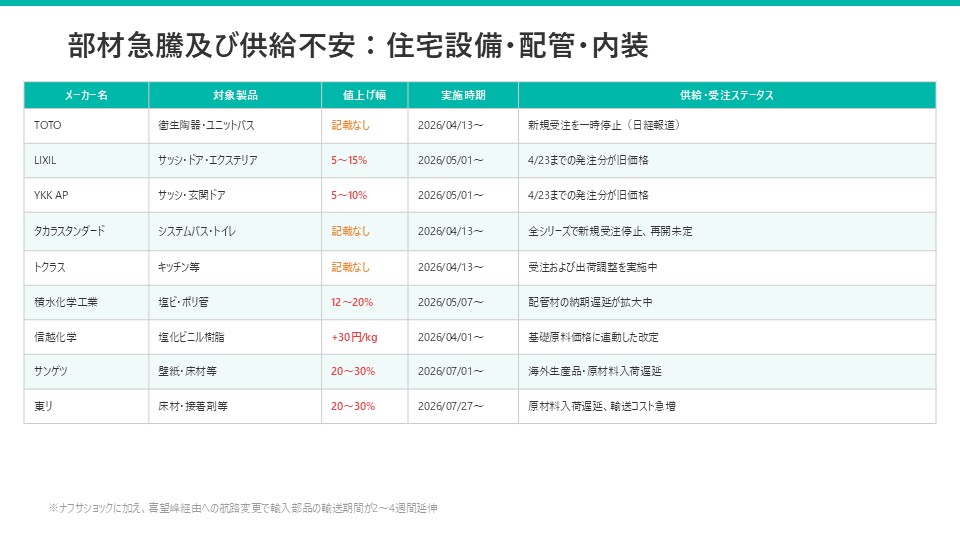Image resolution: width=960 pixels, height=540 pixels.
Task: Select the 受注および出荷調整を実施中 status text
Action: click(x=593, y=268)
